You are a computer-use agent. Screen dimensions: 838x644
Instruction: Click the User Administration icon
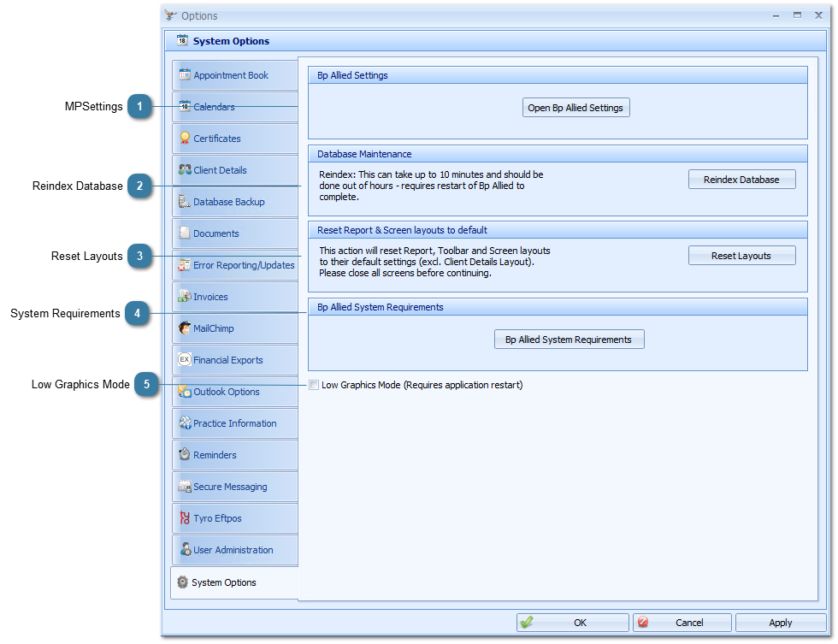tap(185, 549)
